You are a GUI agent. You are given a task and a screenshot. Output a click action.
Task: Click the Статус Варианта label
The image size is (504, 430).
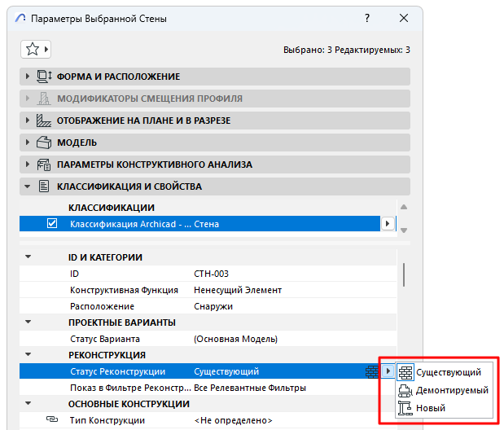[x=105, y=339]
